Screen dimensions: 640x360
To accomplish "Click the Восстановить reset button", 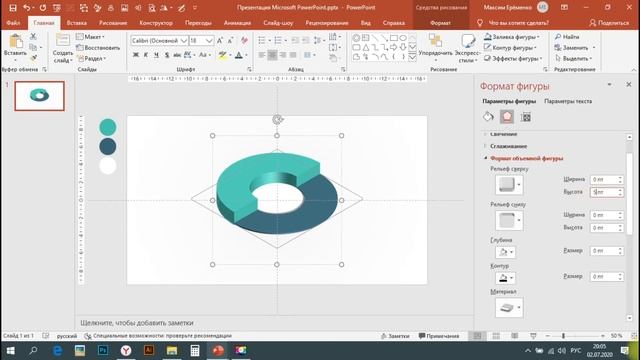I will pos(98,48).
